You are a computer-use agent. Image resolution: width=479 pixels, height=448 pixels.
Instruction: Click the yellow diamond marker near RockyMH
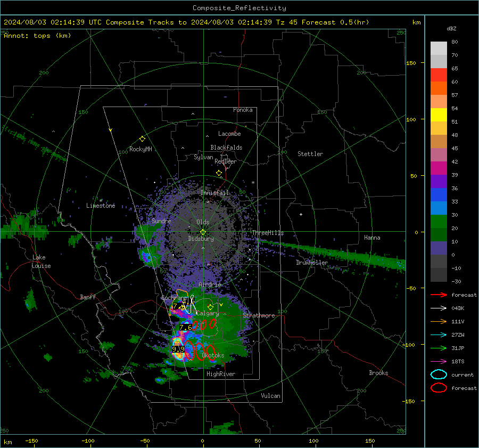[142, 139]
